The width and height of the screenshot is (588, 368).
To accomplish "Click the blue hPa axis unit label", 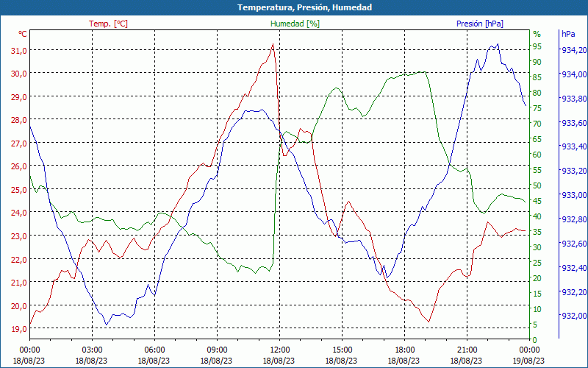I will click(x=568, y=34).
